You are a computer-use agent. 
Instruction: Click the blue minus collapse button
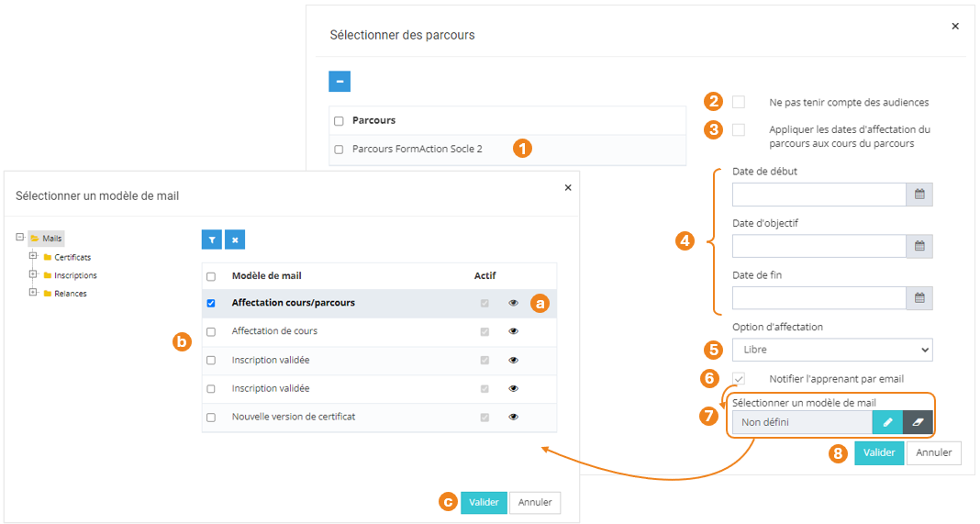tap(340, 81)
